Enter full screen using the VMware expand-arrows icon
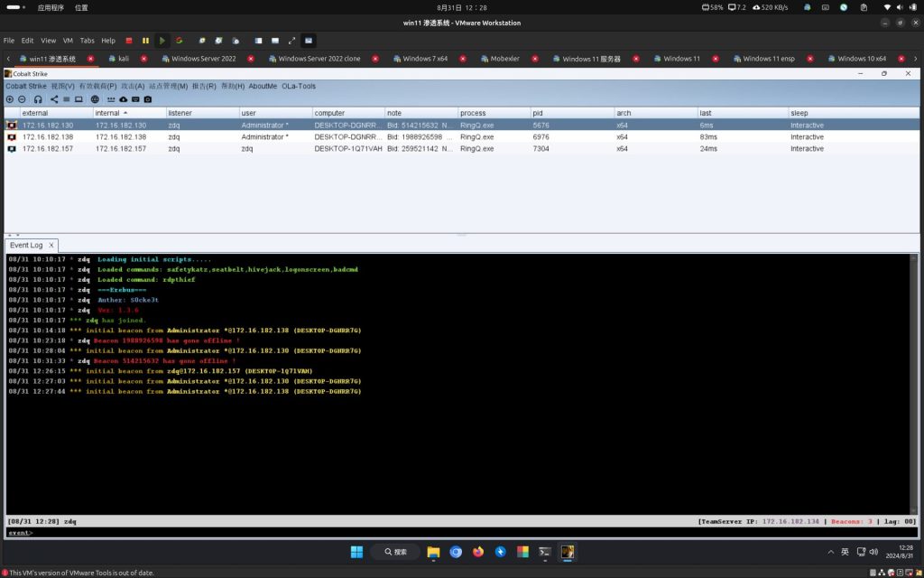Image resolution: width=924 pixels, height=578 pixels. tap(291, 41)
